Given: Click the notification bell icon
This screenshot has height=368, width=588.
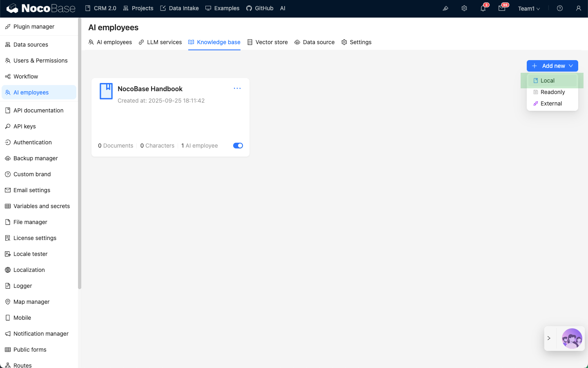Looking at the screenshot, I should (x=483, y=9).
